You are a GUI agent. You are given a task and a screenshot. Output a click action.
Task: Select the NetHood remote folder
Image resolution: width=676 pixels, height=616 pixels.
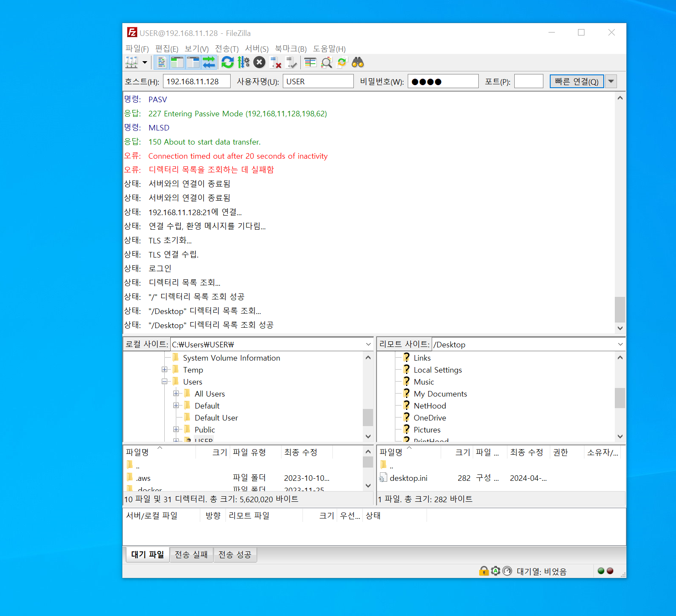(x=430, y=406)
